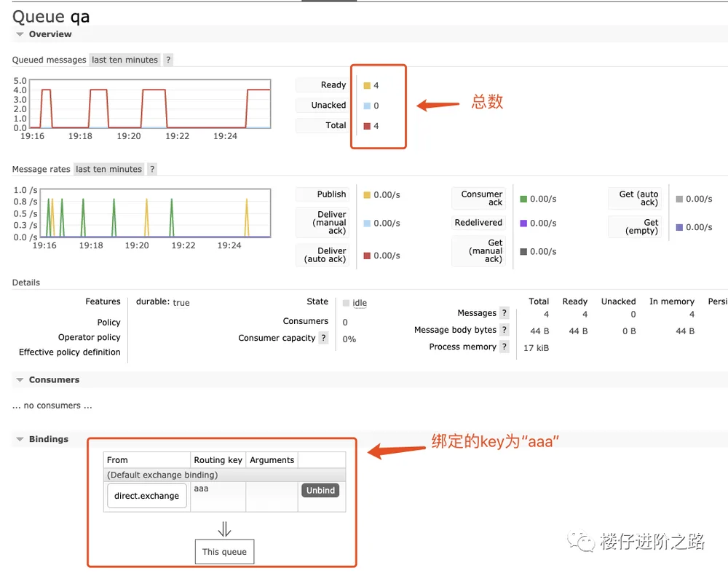Click help icon next to Messages row
This screenshot has width=728, height=573.
505,313
